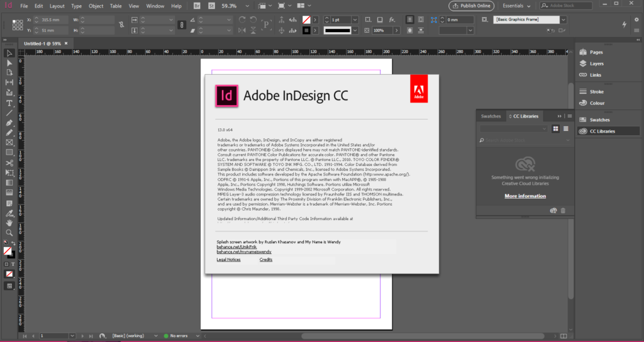Image resolution: width=644 pixels, height=342 pixels.
Task: Open the File menu
Action: coord(24,6)
